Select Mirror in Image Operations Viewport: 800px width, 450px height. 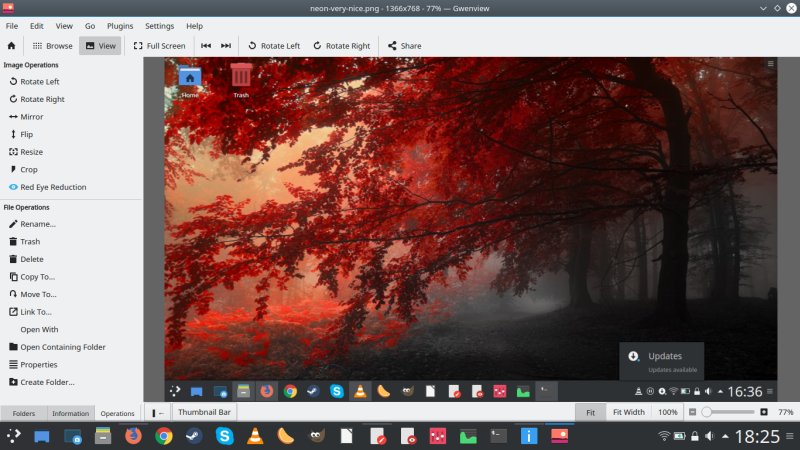(x=31, y=117)
